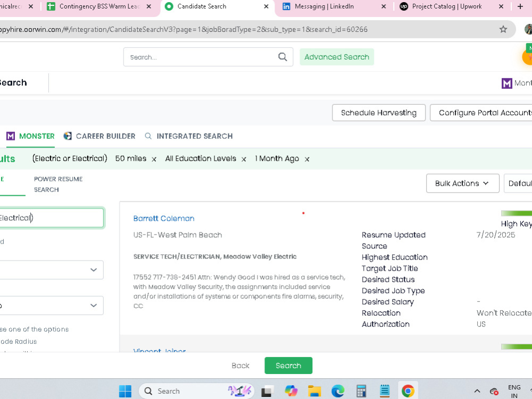Remove the 50 miles filter chip
The width and height of the screenshot is (532, 399).
pos(154,159)
